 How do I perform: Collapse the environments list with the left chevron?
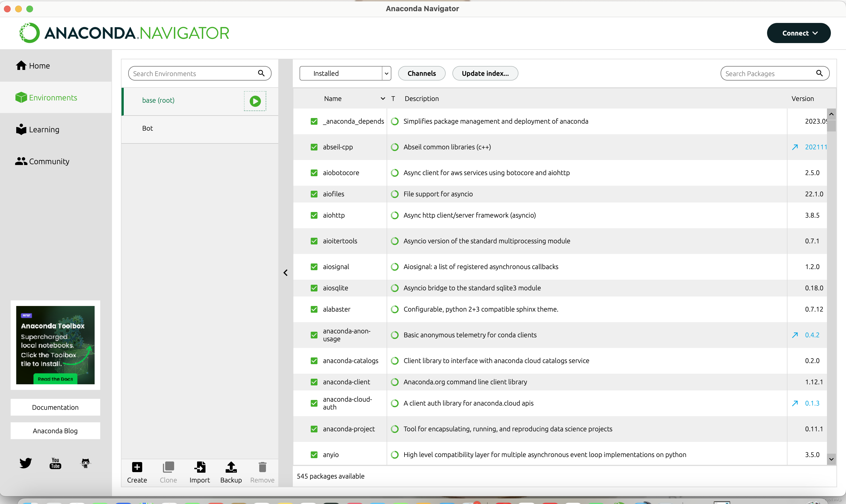tap(286, 273)
